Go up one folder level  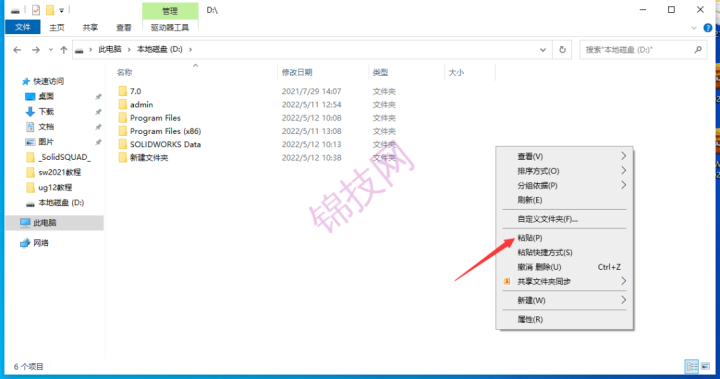63,50
